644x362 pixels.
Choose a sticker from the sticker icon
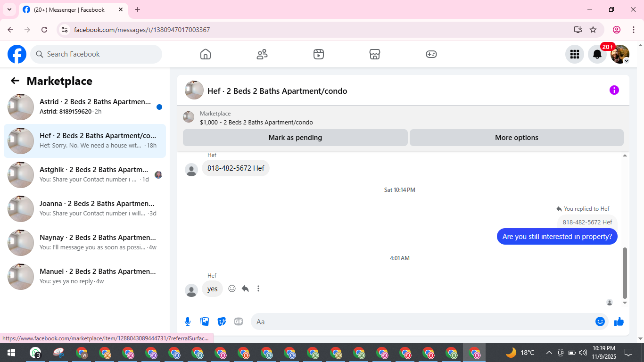pyautogui.click(x=222, y=321)
